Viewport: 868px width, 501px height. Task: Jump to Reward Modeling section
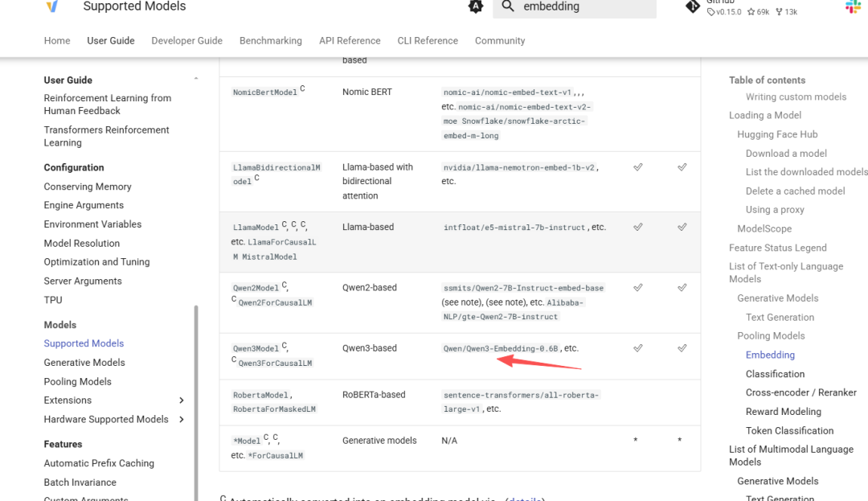tap(784, 412)
